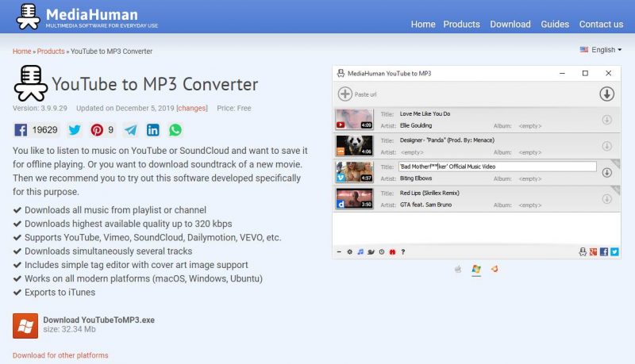Select the Love Me Like You Do thumbnail
635x364 pixels.
coord(354,119)
